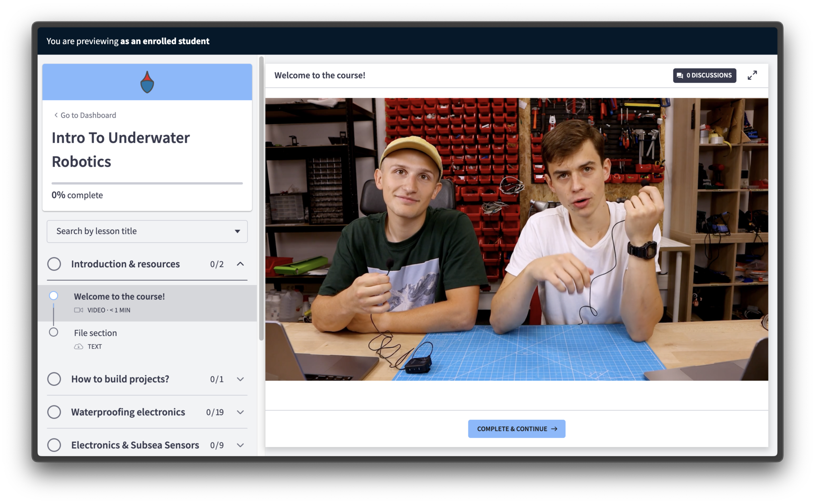The height and width of the screenshot is (504, 815).
Task: Click the cloud download icon under File section
Action: (78, 346)
